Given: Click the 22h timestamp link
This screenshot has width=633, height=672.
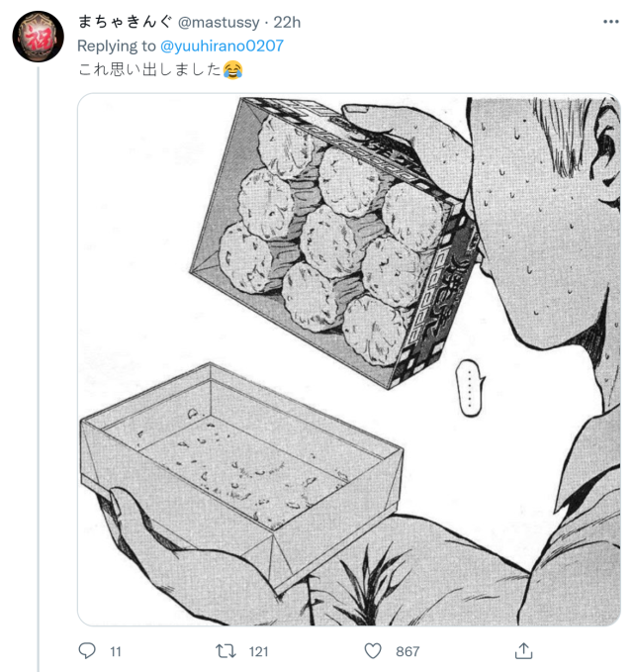Looking at the screenshot, I should coord(287,22).
